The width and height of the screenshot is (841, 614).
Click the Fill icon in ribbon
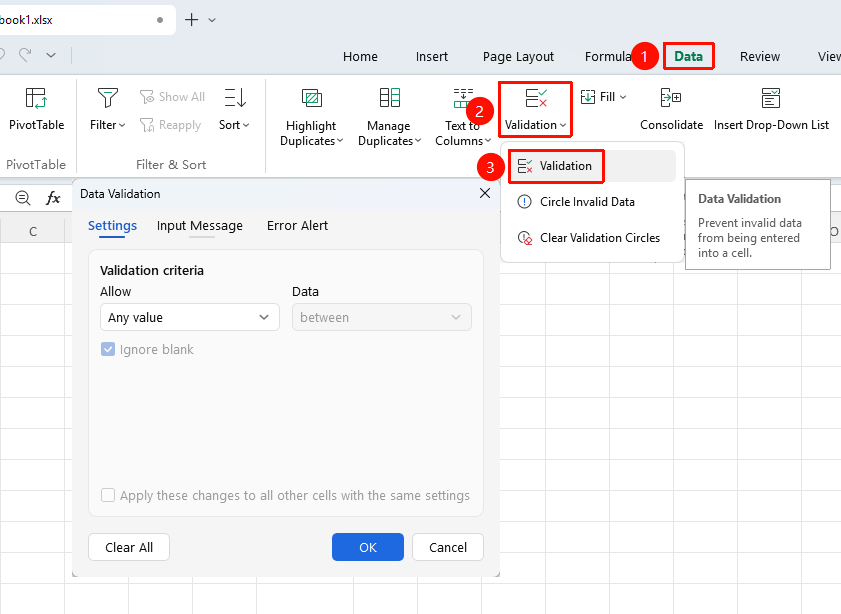588,97
